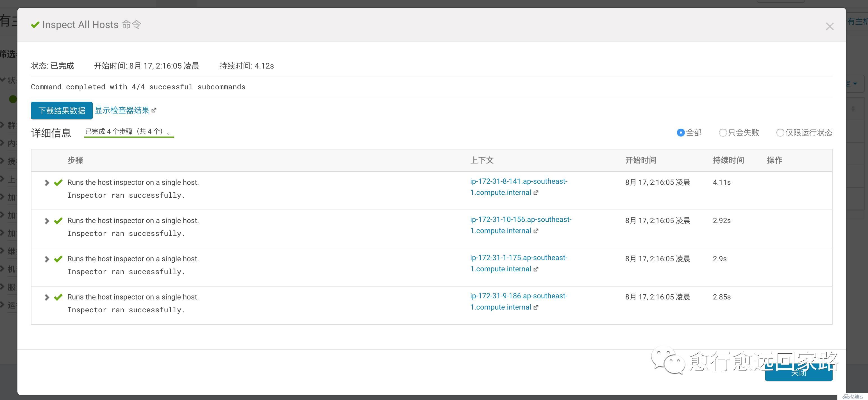Expand the step row for ip-172-31-10-156
This screenshot has height=400, width=868.
click(47, 221)
